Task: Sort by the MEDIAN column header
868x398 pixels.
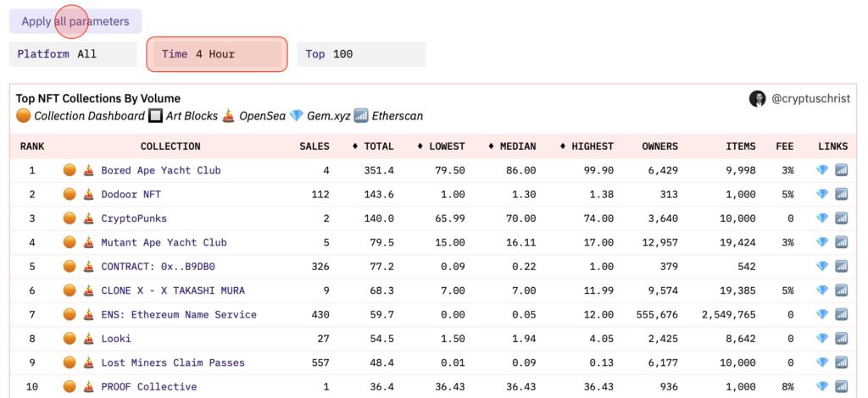Action: click(x=512, y=146)
